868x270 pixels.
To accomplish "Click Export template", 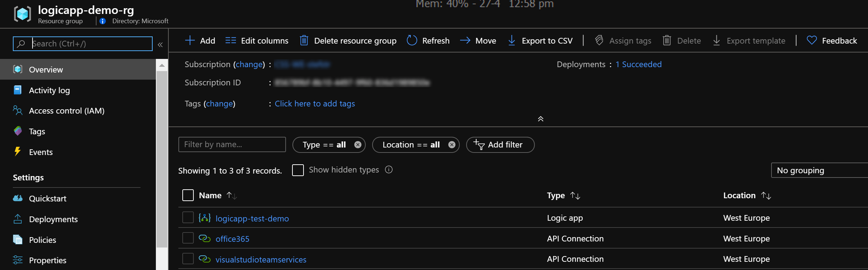I will coord(749,41).
